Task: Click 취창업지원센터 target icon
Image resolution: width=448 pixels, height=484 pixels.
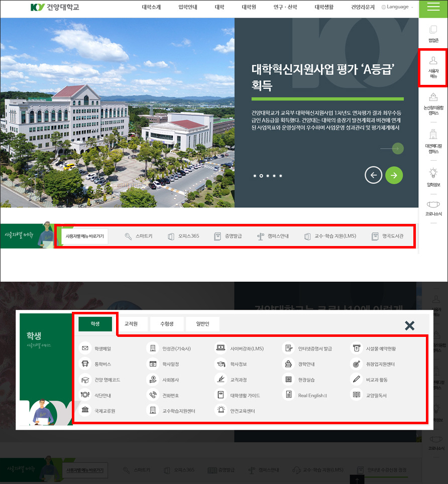Action: point(357,364)
